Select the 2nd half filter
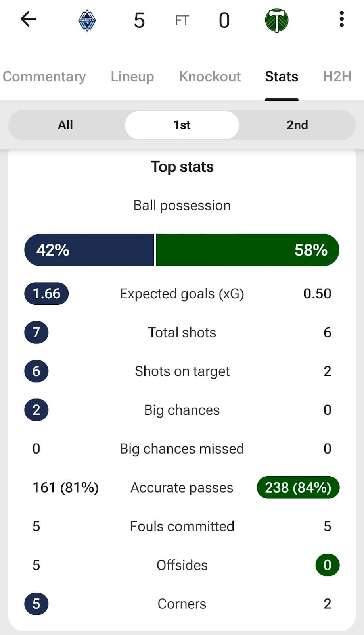The height and width of the screenshot is (635, 364). 297,125
